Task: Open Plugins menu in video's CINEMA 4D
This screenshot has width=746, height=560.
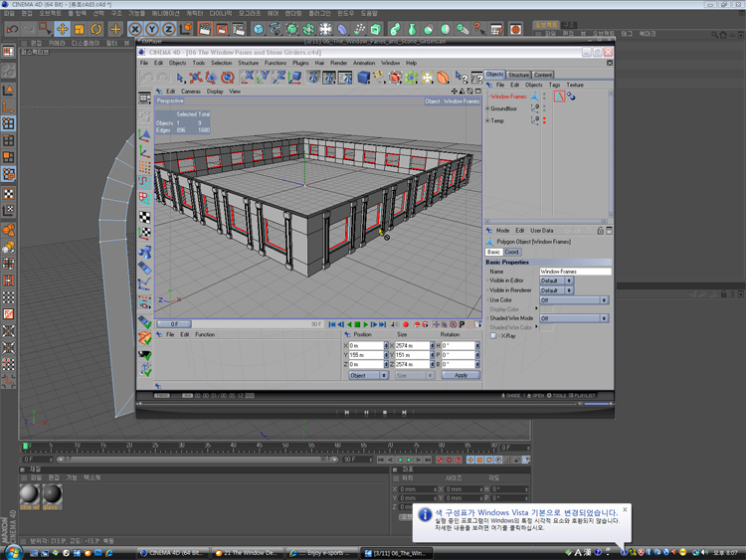Action: [300, 63]
